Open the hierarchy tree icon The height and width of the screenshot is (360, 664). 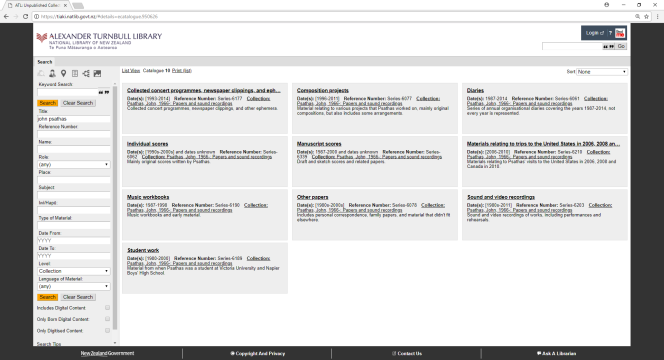pyautogui.click(x=86, y=73)
